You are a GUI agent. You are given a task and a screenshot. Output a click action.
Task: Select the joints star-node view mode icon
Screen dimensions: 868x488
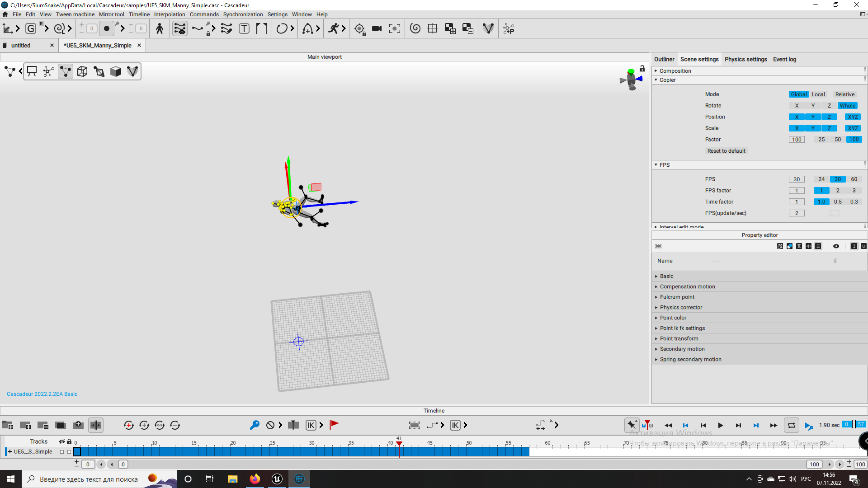pyautogui.click(x=48, y=71)
